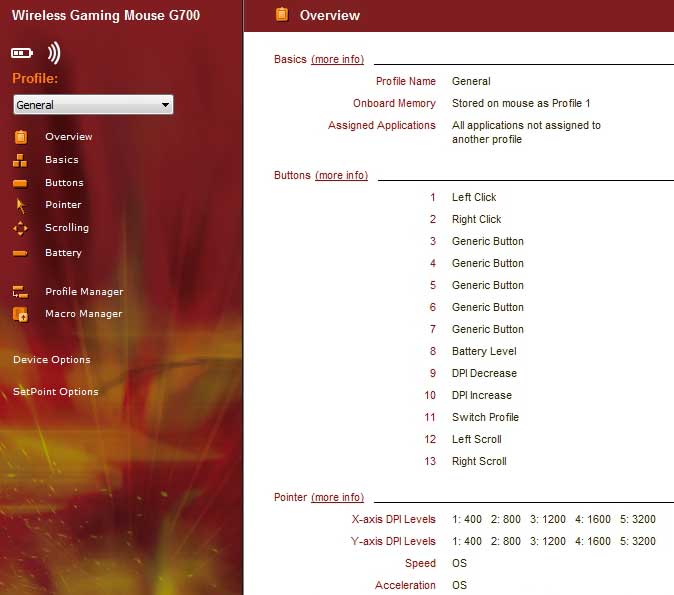Open SetPoint Options
Viewport: 674px width, 595px height.
pyautogui.click(x=55, y=392)
